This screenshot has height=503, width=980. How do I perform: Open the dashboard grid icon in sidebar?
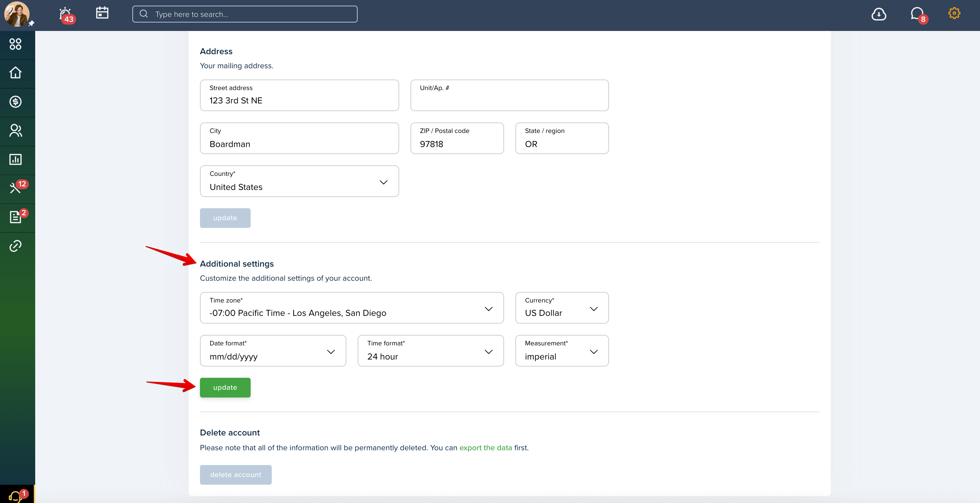[x=15, y=44]
